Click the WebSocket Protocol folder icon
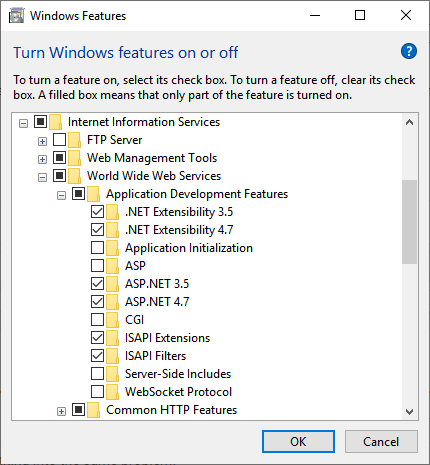Viewport: 430px width, 465px height. tap(113, 392)
